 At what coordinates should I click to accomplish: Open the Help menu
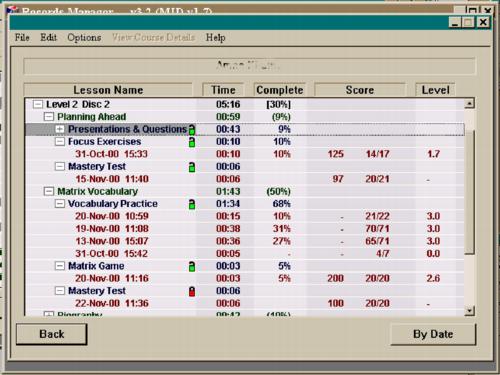(215, 37)
